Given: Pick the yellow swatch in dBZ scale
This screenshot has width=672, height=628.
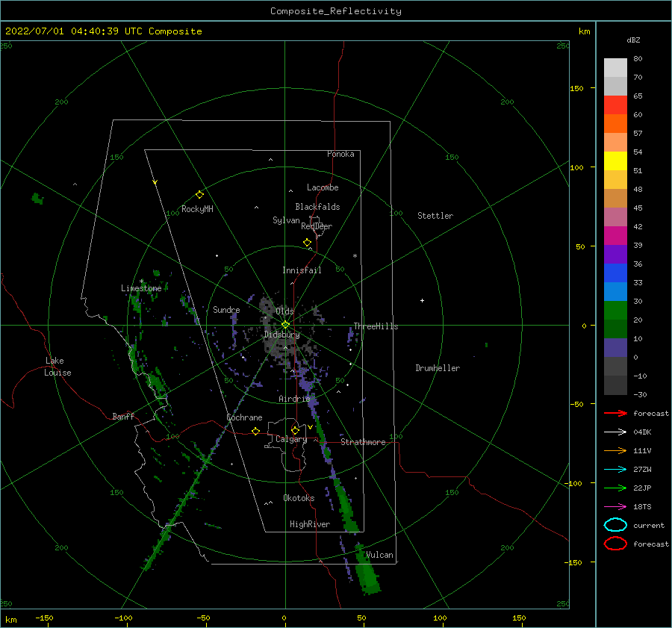Looking at the screenshot, I should point(615,161).
